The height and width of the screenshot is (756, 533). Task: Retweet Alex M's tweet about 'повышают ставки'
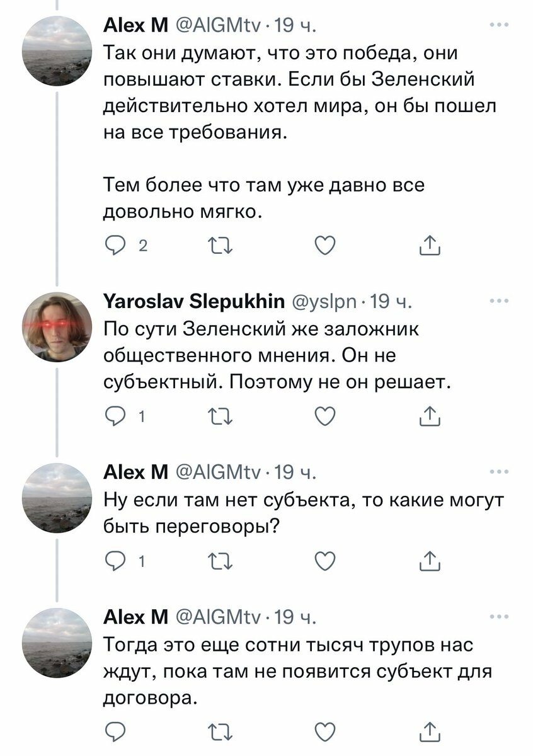click(x=217, y=246)
